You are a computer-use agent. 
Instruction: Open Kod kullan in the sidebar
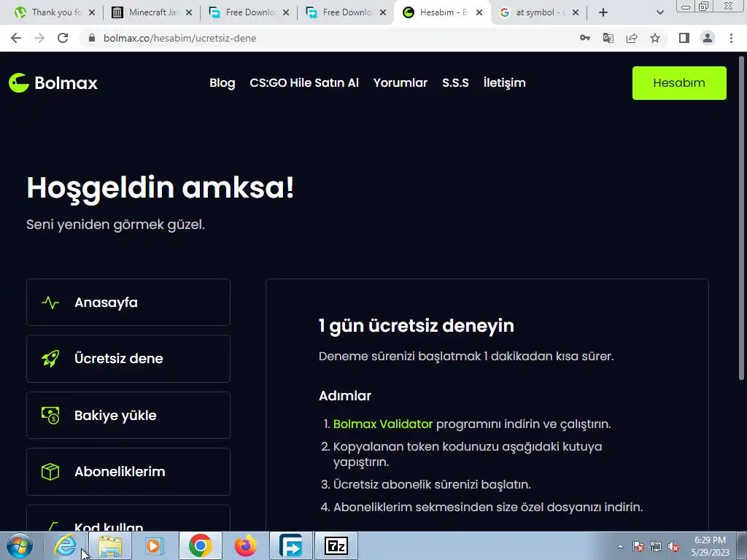pyautogui.click(x=128, y=518)
